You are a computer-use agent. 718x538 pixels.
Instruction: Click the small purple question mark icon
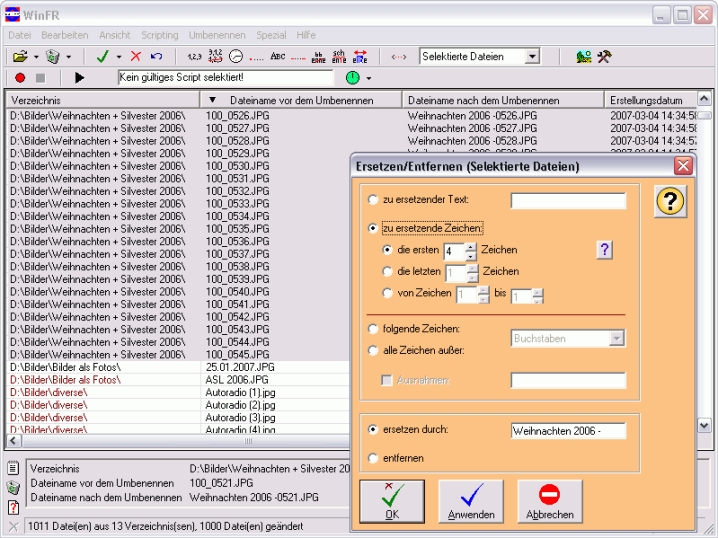[604, 250]
